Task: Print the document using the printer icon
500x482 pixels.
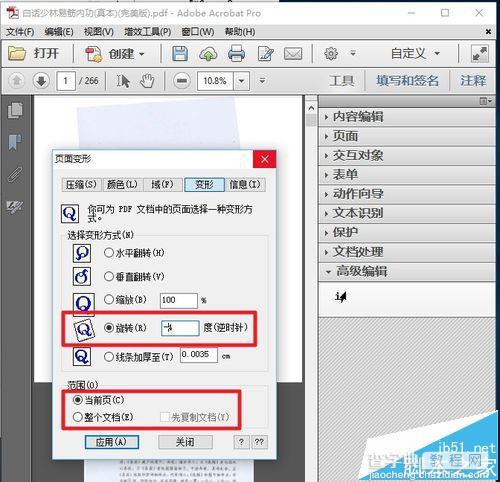Action: [x=236, y=54]
